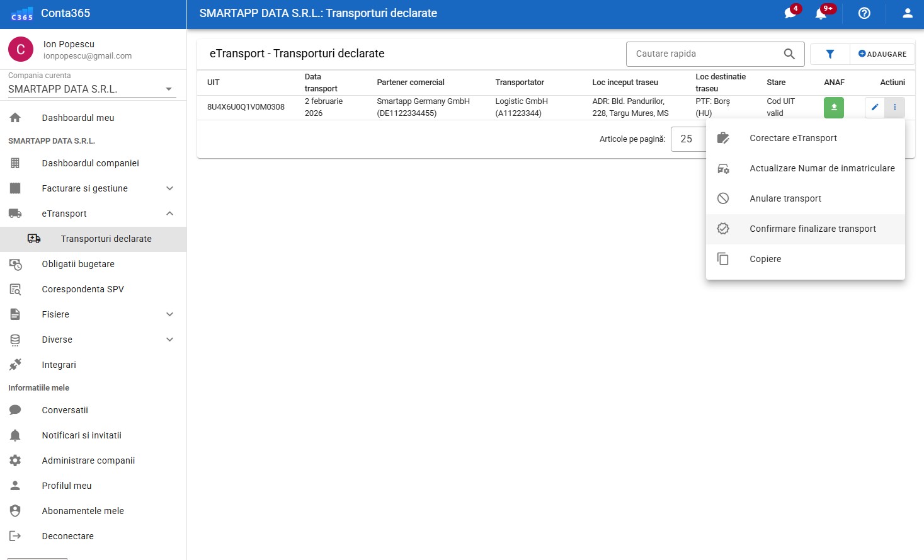Open the chat messages icon in header

(x=790, y=13)
